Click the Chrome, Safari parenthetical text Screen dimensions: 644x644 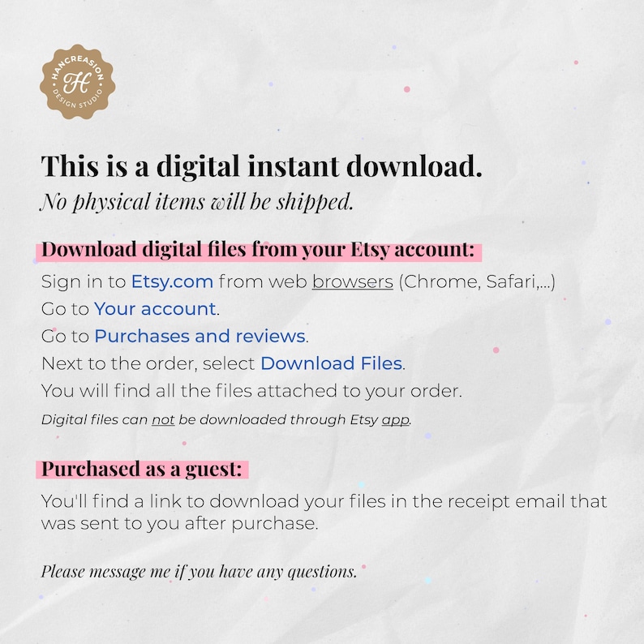[x=477, y=281]
